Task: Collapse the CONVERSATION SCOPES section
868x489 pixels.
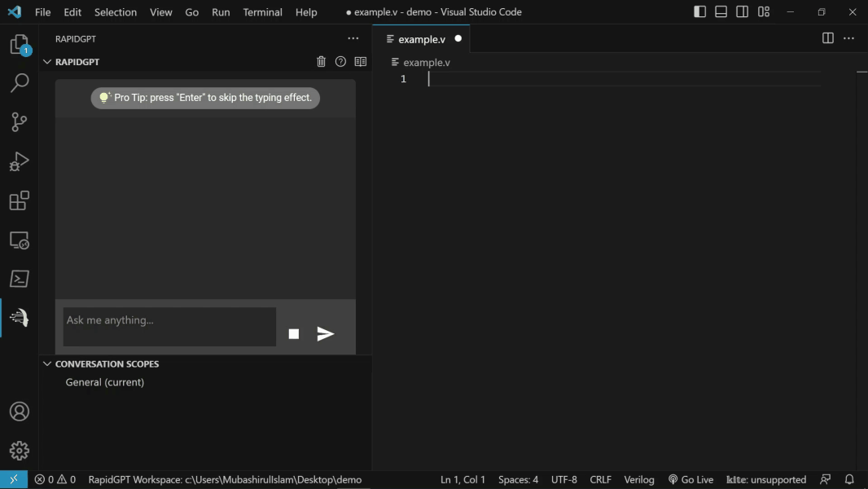Action: point(47,363)
